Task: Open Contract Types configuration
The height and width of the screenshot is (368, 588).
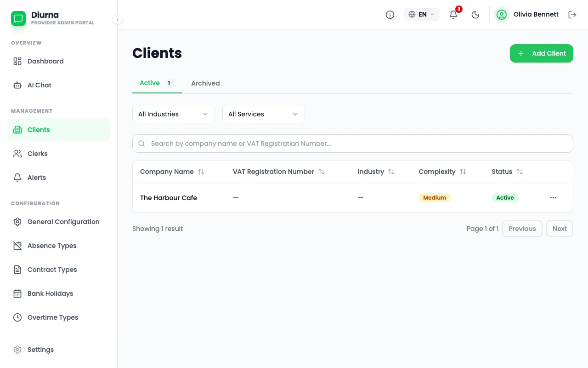Action: coord(59,270)
